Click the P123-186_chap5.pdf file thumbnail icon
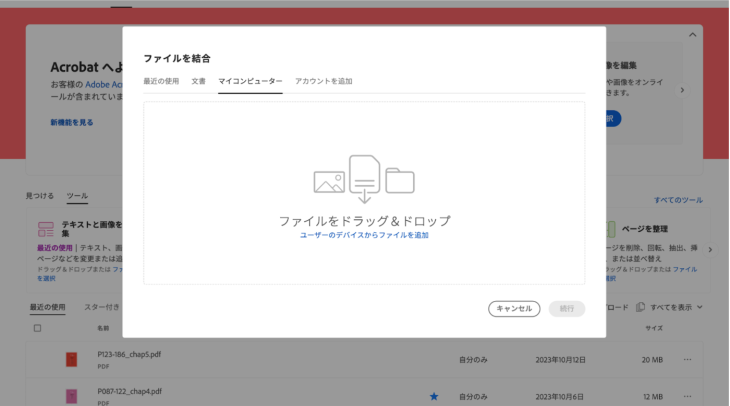Viewport: 730px width, 406px height. click(71, 359)
